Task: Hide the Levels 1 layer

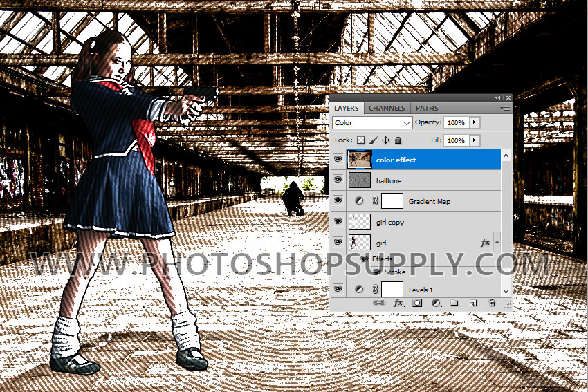Action: point(338,288)
